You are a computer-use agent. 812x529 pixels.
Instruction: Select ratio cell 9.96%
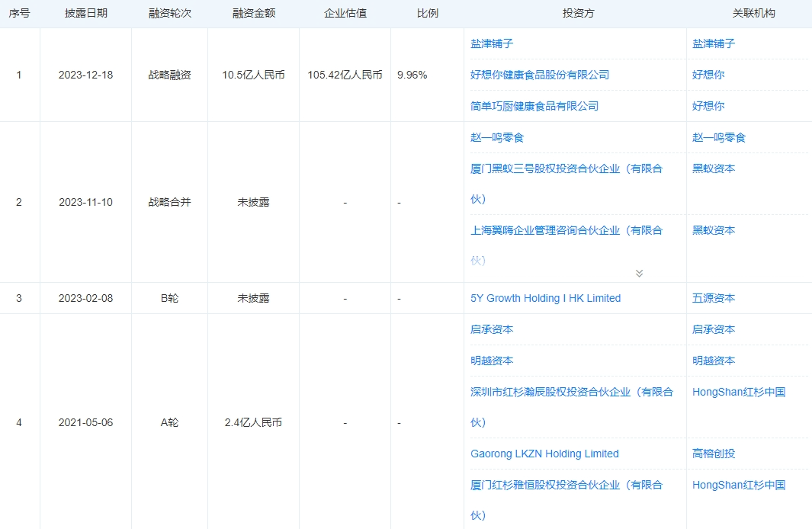[412, 75]
